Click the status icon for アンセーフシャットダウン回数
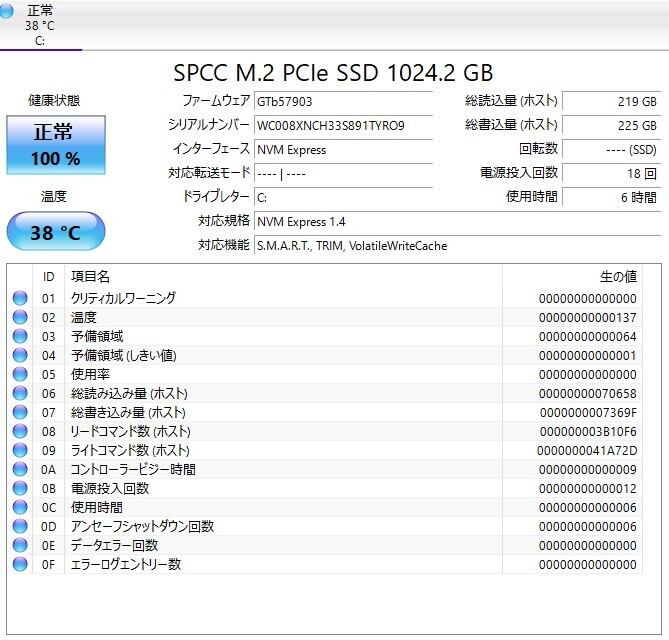 pyautogui.click(x=20, y=526)
